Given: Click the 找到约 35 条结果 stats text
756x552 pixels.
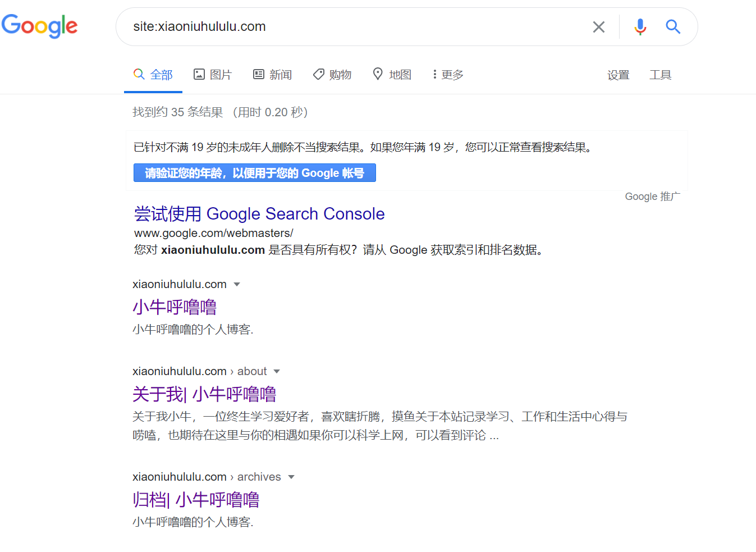Looking at the screenshot, I should [x=178, y=112].
